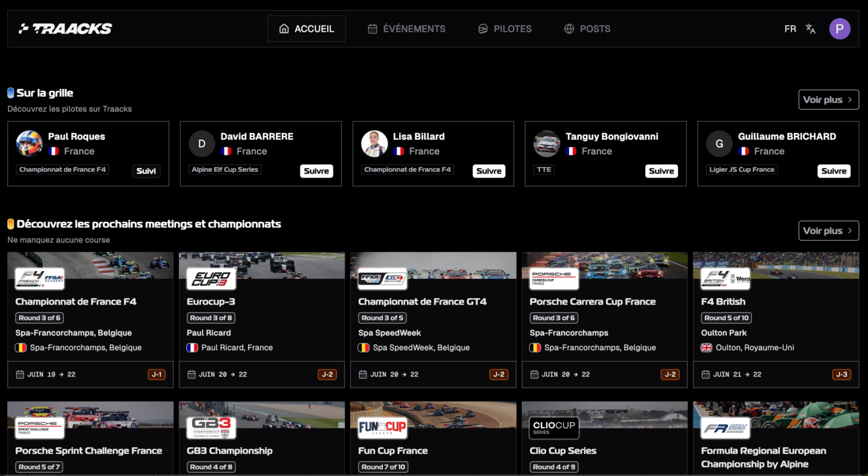Click the Fun Cup logo
The image size is (868, 476).
tap(382, 428)
